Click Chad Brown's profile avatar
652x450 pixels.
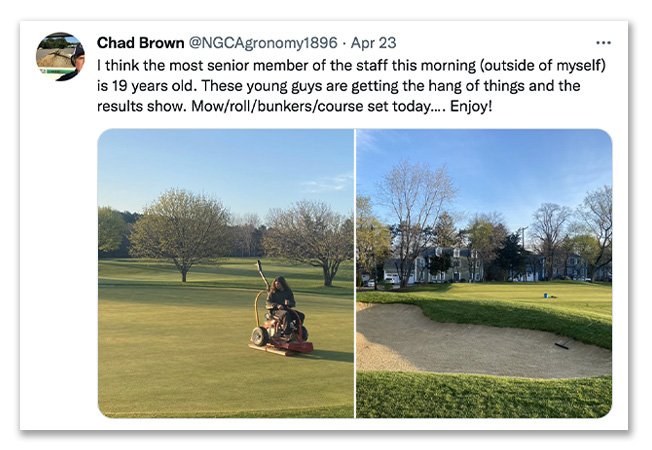(60, 55)
